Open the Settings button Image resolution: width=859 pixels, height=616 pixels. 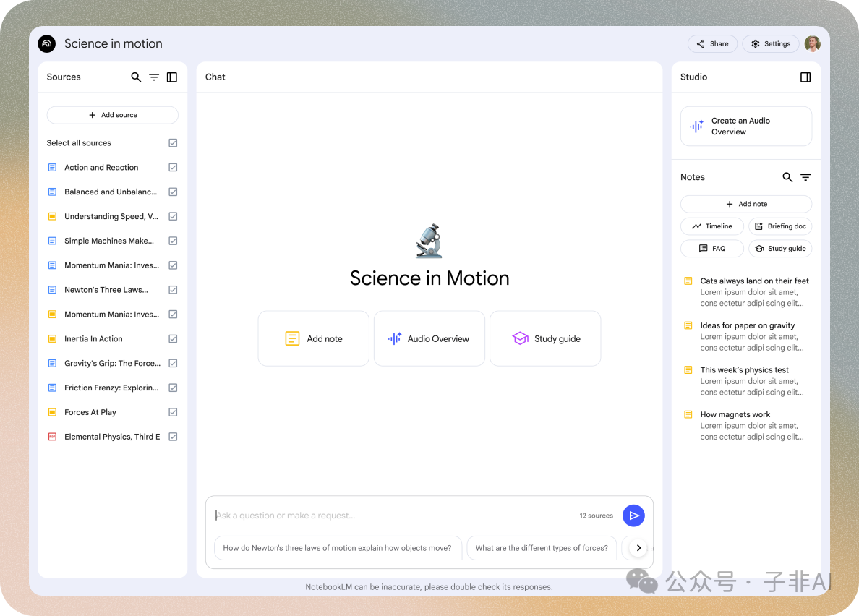[x=771, y=44]
